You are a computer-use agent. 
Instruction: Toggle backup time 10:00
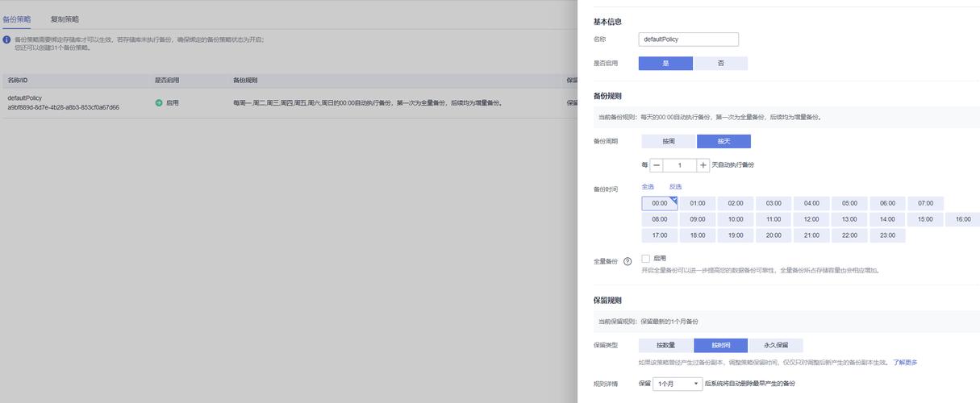(736, 219)
